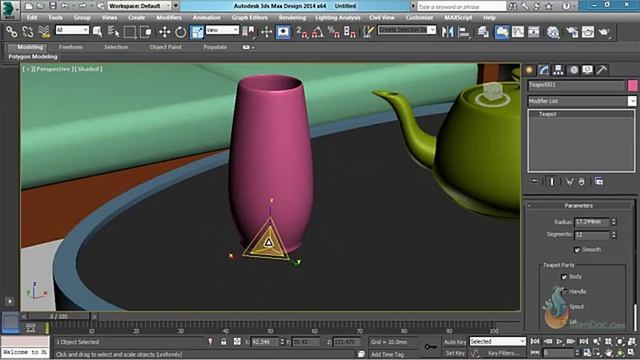
Task: Open the Edit Named Selection Sets icon
Action: 368,32
